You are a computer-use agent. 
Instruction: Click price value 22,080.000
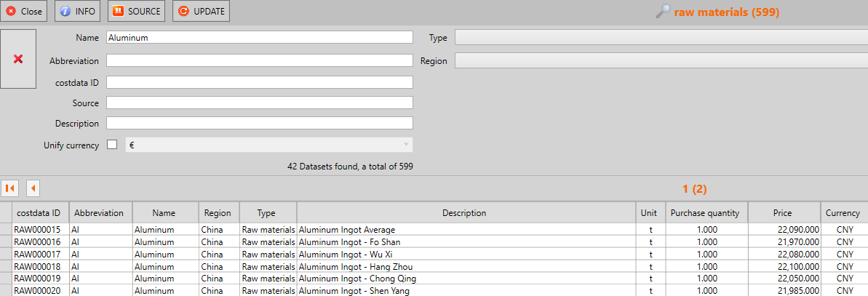(799, 254)
